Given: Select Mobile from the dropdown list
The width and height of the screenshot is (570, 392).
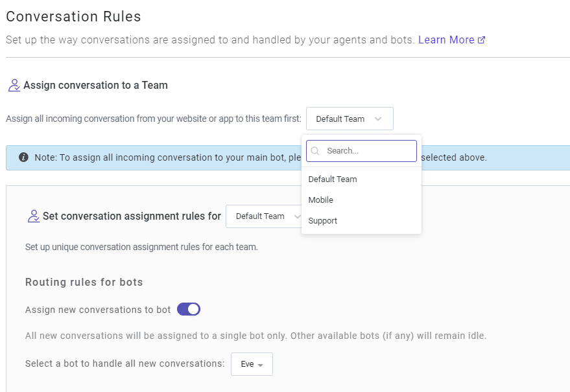Looking at the screenshot, I should (361, 200).
